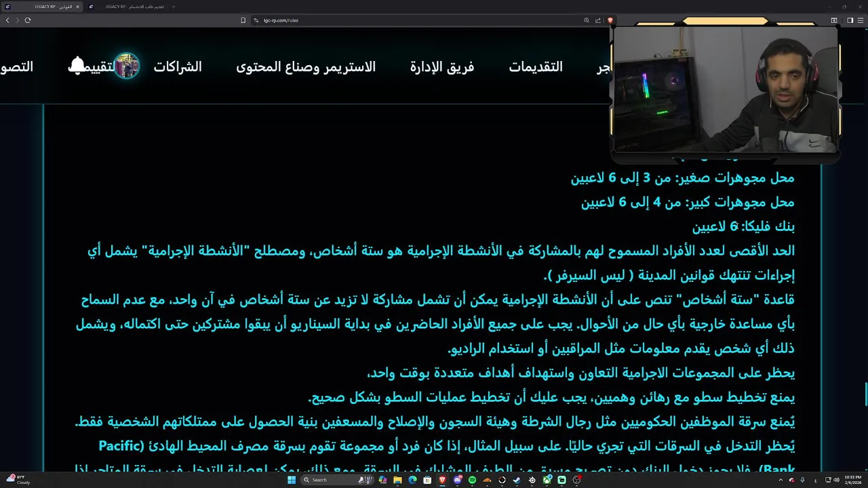Close the LEGACY RP rules tab
The image size is (868, 488).
point(78,7)
